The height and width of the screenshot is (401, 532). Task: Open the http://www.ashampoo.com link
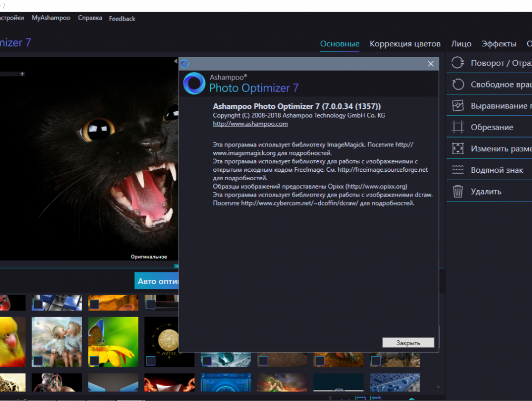250,124
